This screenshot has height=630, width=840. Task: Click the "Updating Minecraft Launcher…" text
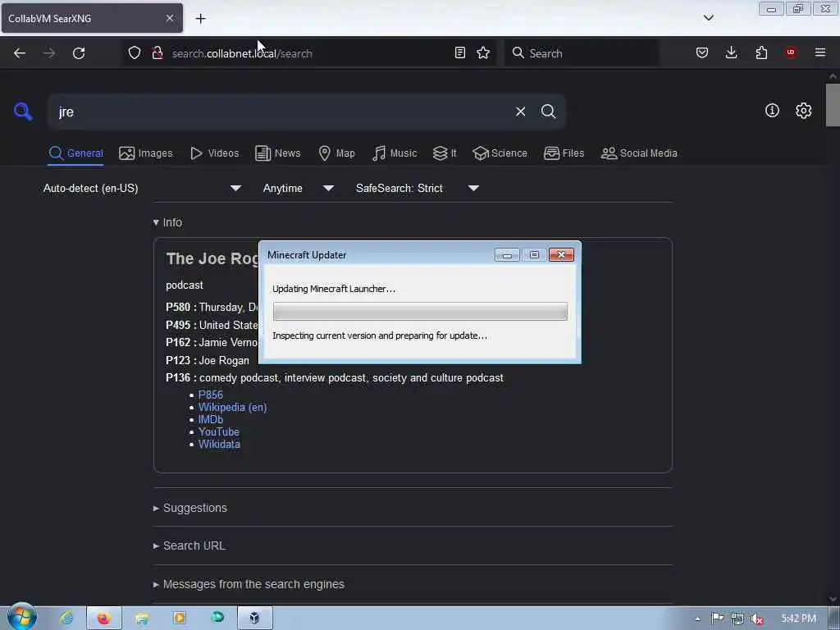click(334, 289)
